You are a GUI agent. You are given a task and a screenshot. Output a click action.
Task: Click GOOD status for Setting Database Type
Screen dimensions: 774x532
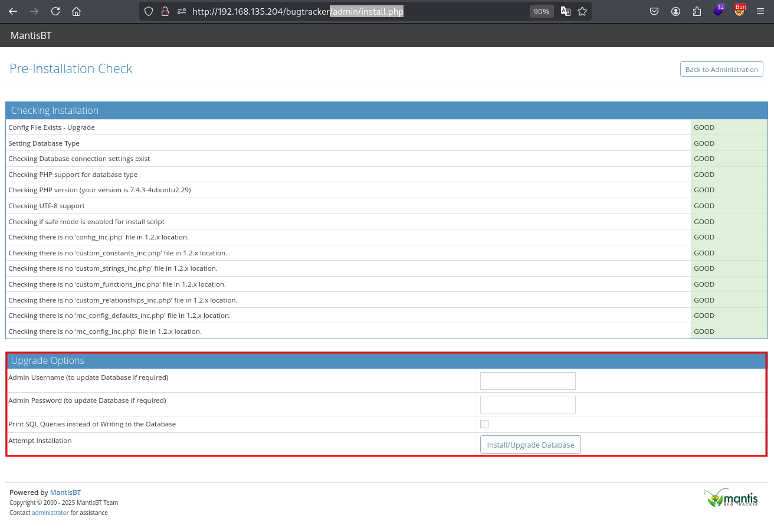tap(704, 143)
